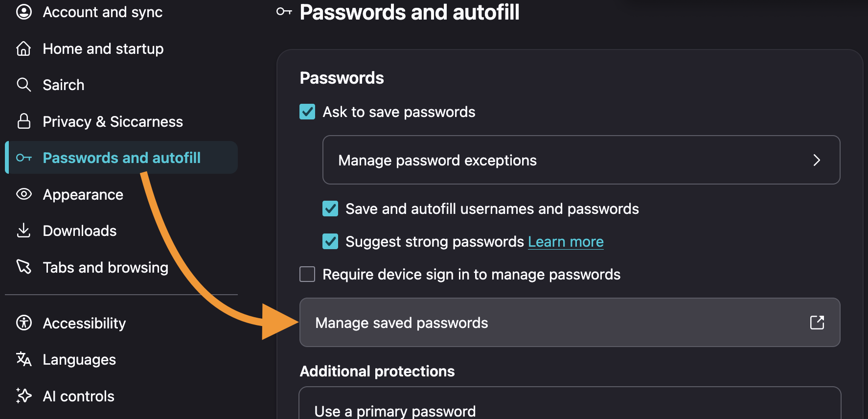The width and height of the screenshot is (868, 419).
Task: Disable Suggest strong passwords checkbox
Action: pos(330,241)
